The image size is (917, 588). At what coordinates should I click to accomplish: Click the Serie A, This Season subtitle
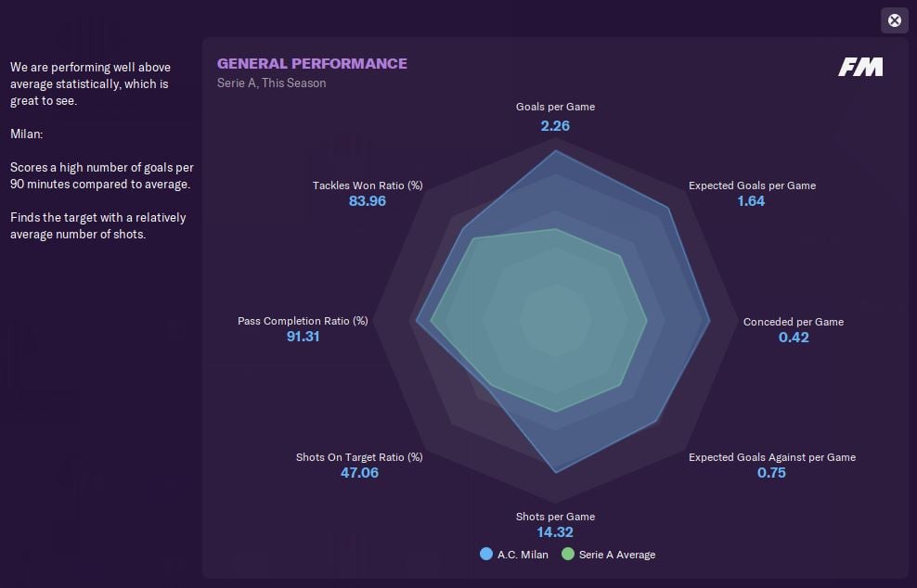pyautogui.click(x=271, y=83)
